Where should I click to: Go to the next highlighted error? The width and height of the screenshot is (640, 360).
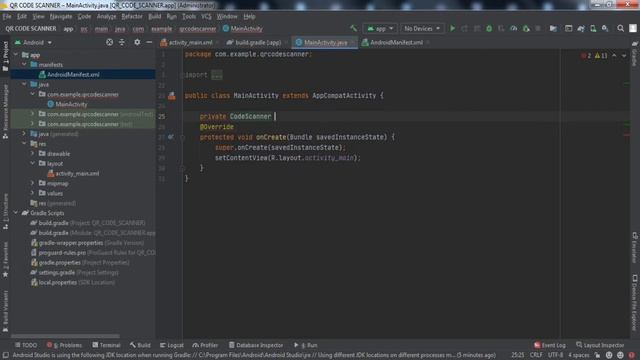pos(624,56)
